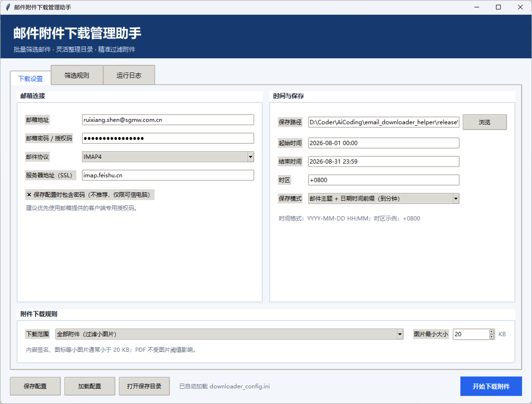Click the KB unit label
The image size is (532, 404).
click(502, 334)
